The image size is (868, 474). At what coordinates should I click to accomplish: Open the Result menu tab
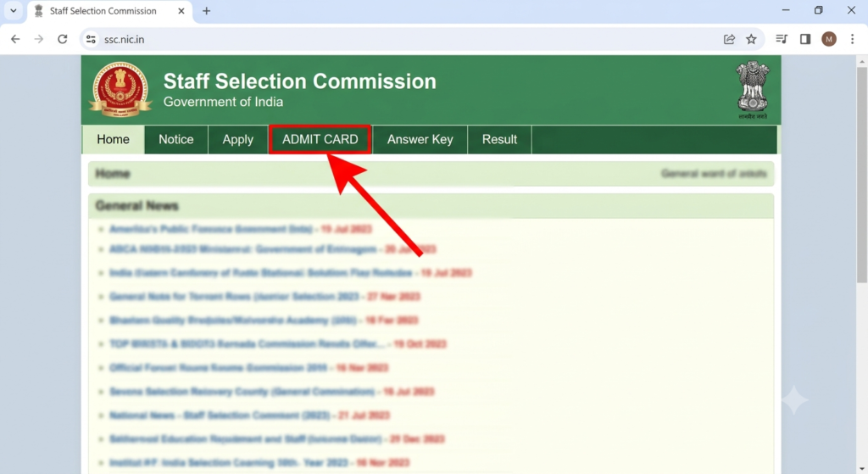pos(499,140)
